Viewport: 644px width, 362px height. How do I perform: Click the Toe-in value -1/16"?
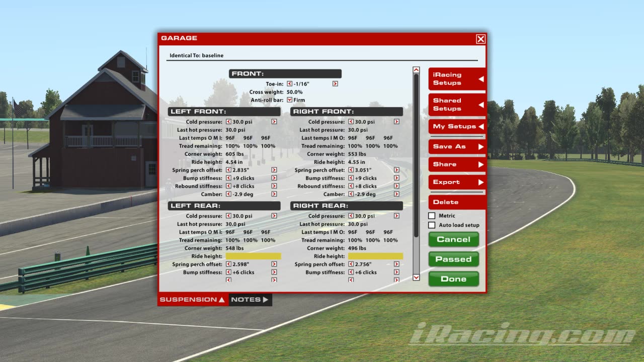tap(301, 84)
